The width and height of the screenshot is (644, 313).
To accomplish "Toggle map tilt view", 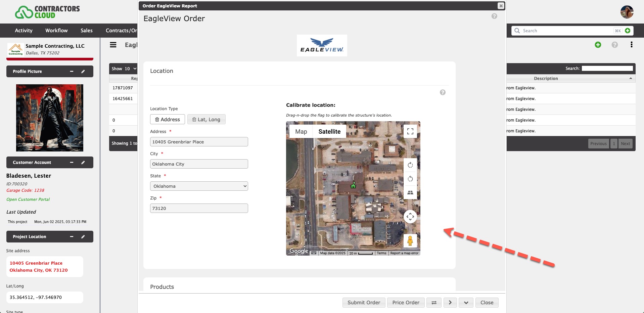I will point(410,192).
